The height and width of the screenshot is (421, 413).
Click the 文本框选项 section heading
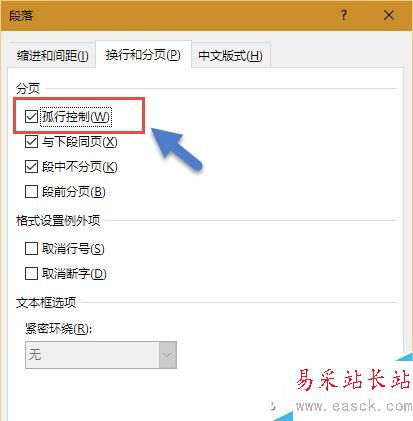[46, 302]
